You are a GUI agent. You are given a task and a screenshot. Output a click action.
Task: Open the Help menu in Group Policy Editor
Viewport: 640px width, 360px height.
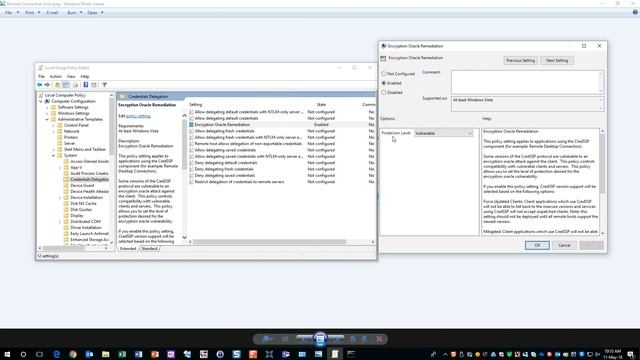85,76
